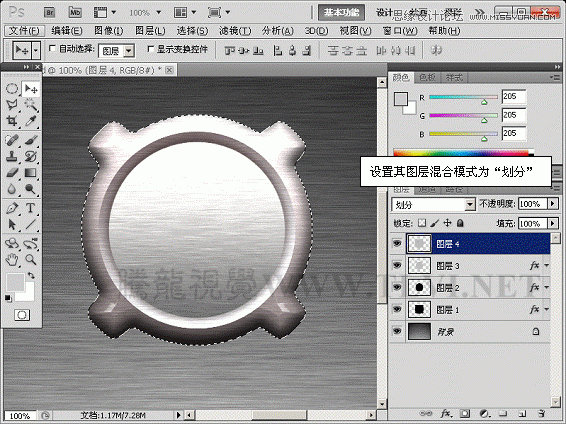The height and width of the screenshot is (424, 566).
Task: Hide 图层 4 with its eye icon
Action: (397, 243)
